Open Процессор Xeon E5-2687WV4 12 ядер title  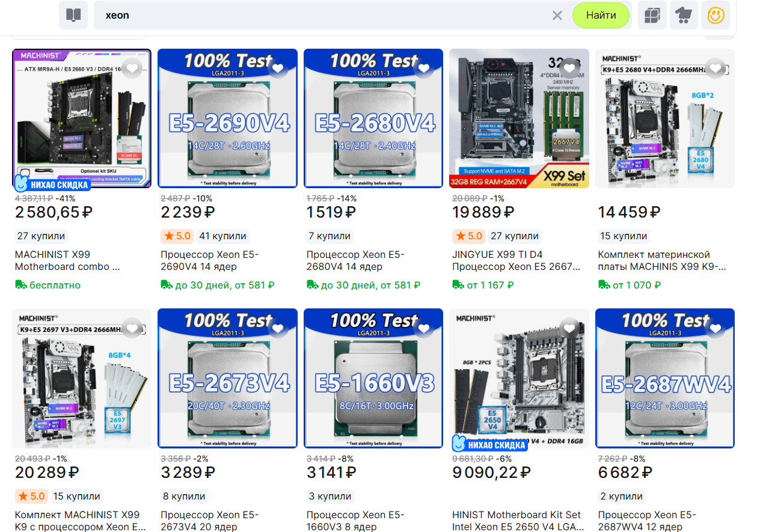pyautogui.click(x=647, y=521)
